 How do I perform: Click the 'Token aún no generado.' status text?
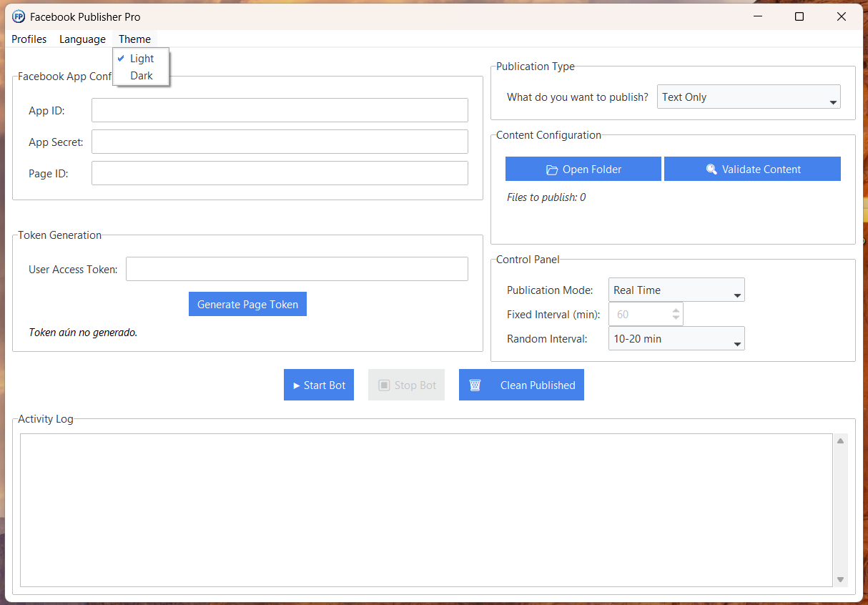[83, 333]
